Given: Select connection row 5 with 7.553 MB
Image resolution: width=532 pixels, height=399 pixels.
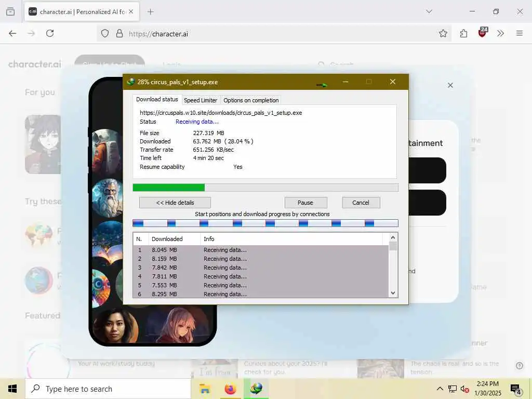Looking at the screenshot, I should point(261,285).
